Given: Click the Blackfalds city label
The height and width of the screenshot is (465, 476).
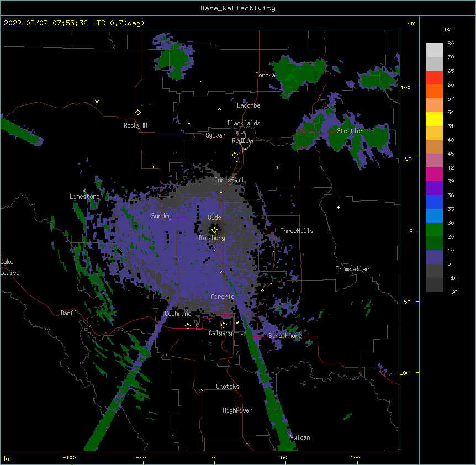Looking at the screenshot, I should point(244,123).
